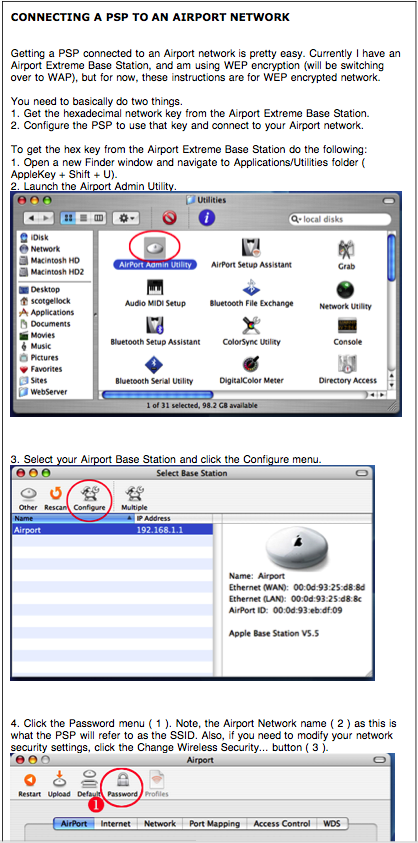
Task: Open the Finder Action gear menu
Action: coord(126,219)
